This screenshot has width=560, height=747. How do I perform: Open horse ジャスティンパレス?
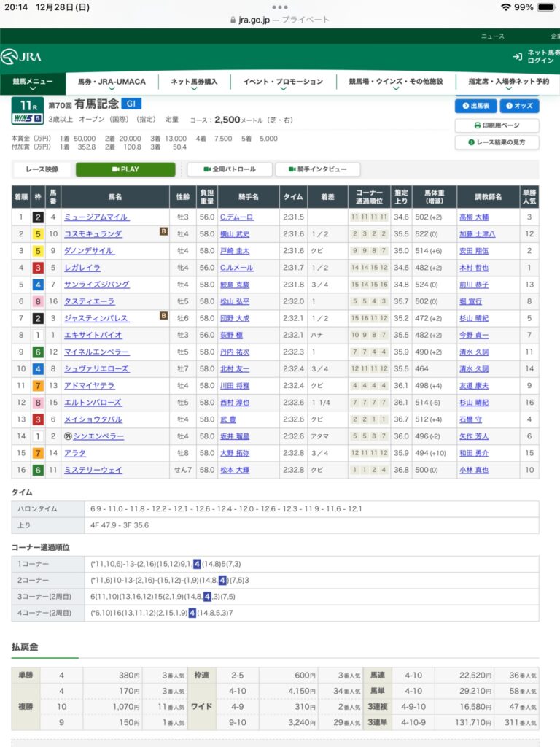click(x=96, y=318)
